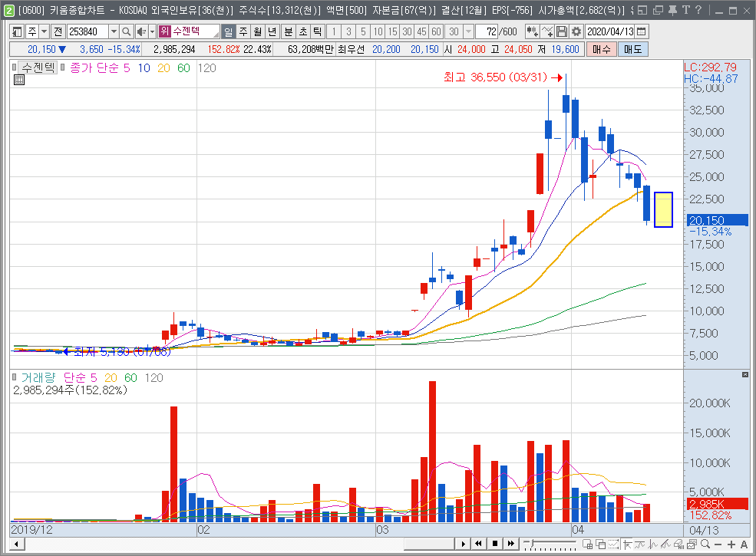Select the 10 interval button
The height and width of the screenshot is (556, 756).
pos(378,31)
